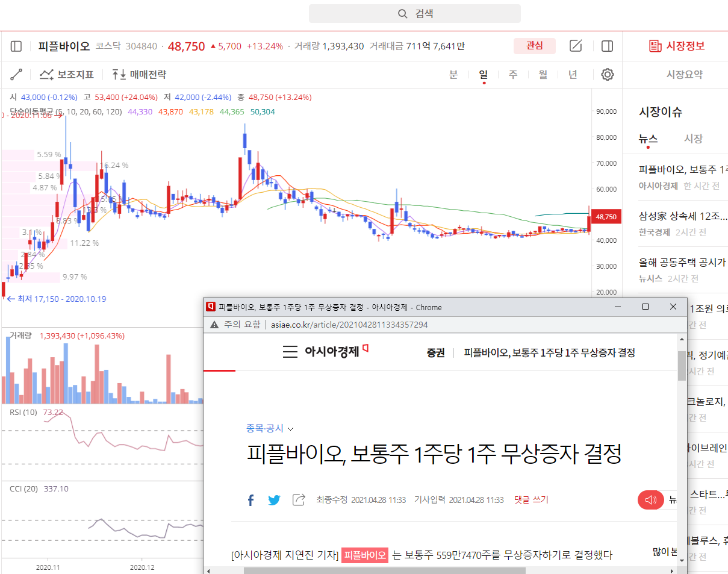Viewport: 728px width, 574px height.
Task: Play article audio speaker button
Action: [x=651, y=500]
